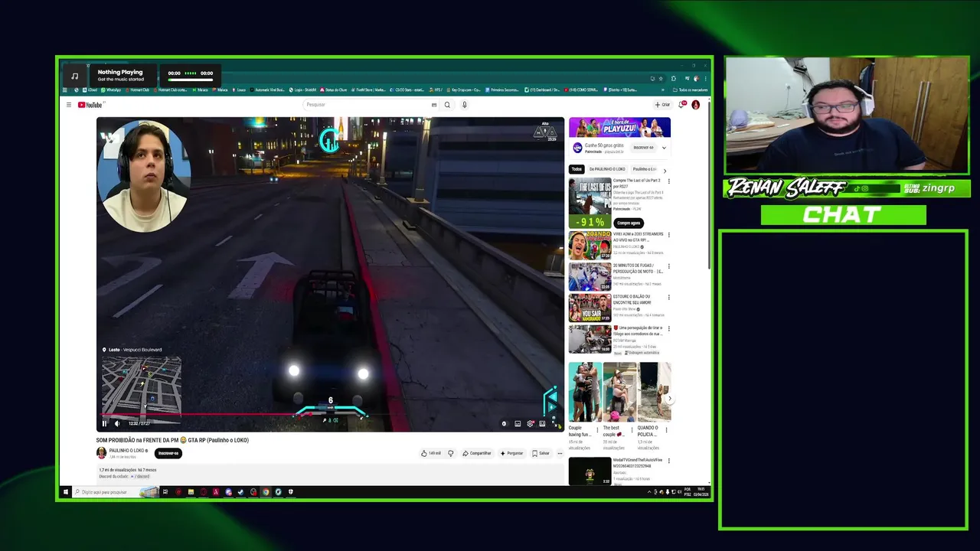Select the De PAULINHO O LOKO chip
The image size is (980, 551).
(x=607, y=169)
